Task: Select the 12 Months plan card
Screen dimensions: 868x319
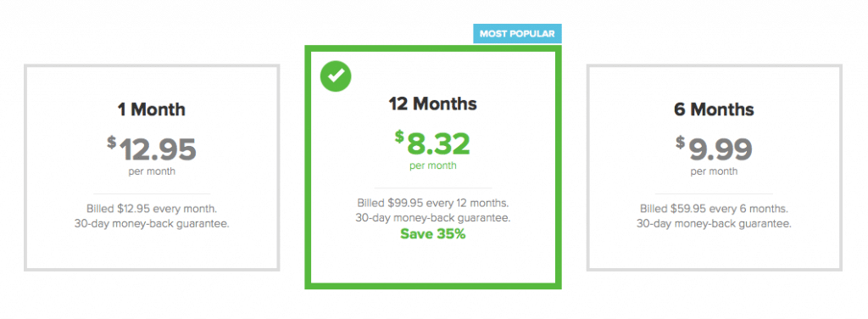Action: click(x=433, y=167)
